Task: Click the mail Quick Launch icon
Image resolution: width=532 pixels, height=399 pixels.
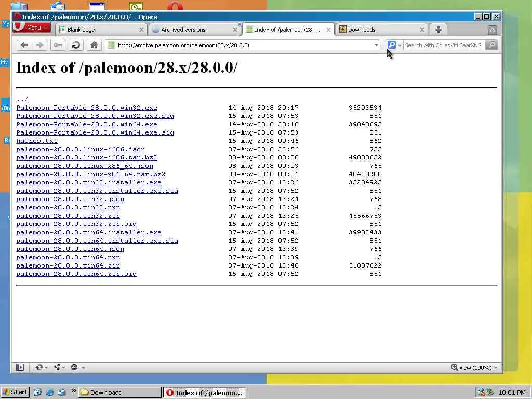Action: [x=62, y=392]
